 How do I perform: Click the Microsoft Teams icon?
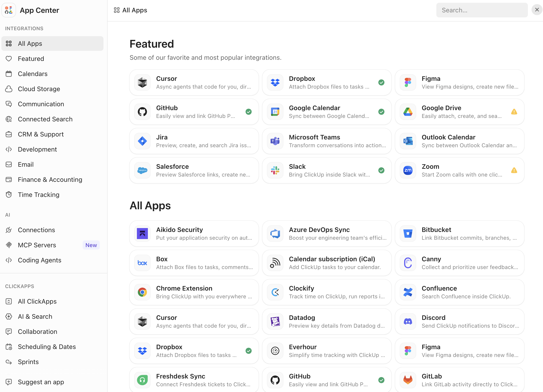275,141
